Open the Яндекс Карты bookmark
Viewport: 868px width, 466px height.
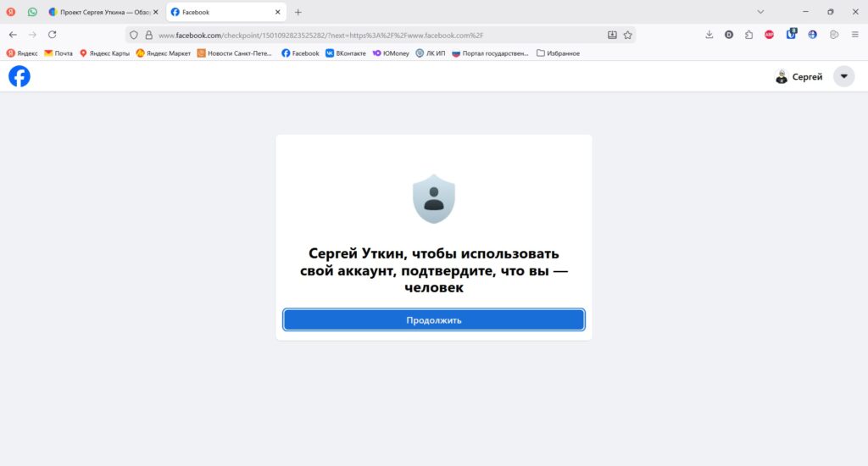click(x=104, y=53)
